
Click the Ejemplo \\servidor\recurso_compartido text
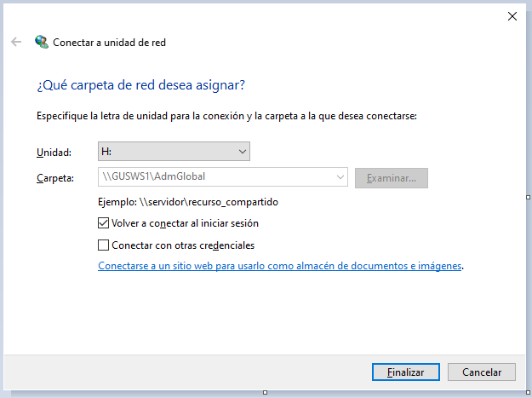pos(188,202)
